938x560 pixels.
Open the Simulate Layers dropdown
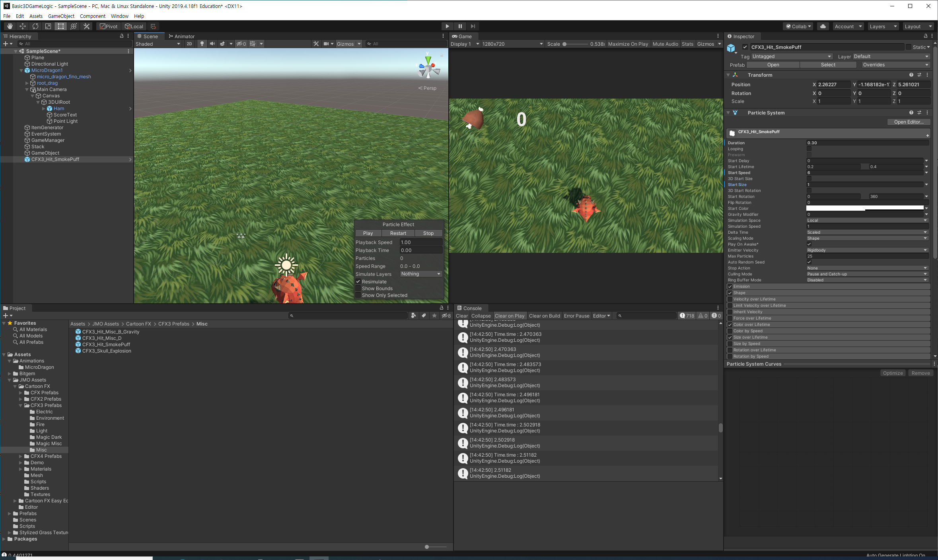pyautogui.click(x=421, y=274)
